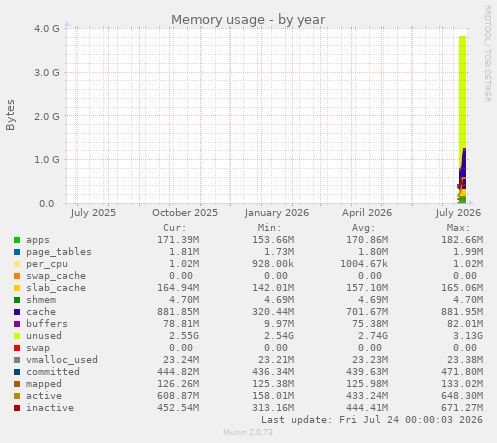The image size is (497, 443).
Task: Click the per_cpu average value 1004.67k
Action: pyautogui.click(x=364, y=264)
